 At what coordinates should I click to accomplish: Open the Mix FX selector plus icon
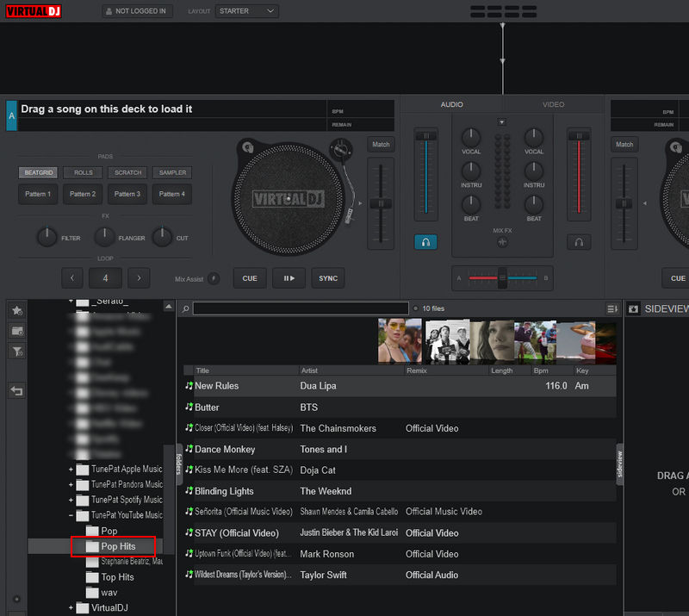[x=502, y=243]
